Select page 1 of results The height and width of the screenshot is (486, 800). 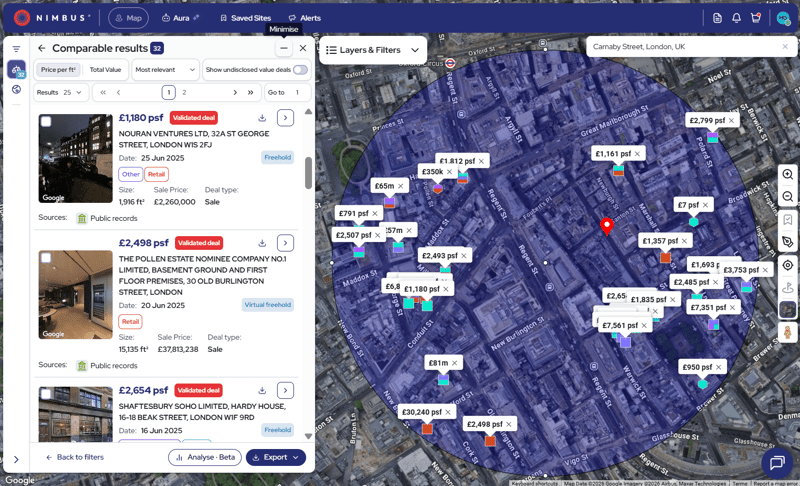tap(168, 92)
